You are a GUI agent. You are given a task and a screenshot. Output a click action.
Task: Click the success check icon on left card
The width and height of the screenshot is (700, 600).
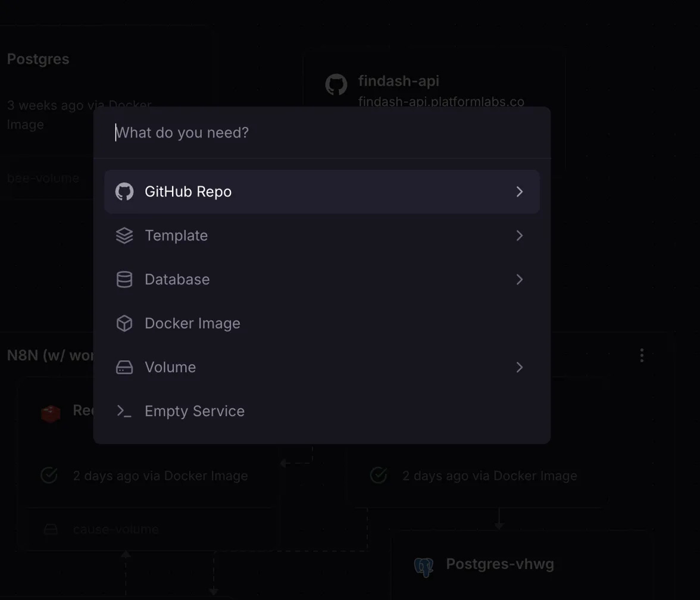(49, 476)
